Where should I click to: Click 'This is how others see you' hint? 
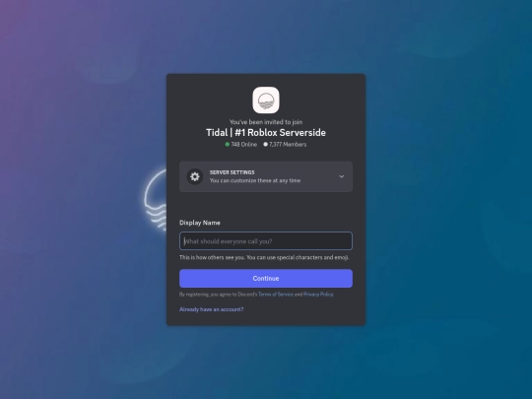(x=264, y=257)
